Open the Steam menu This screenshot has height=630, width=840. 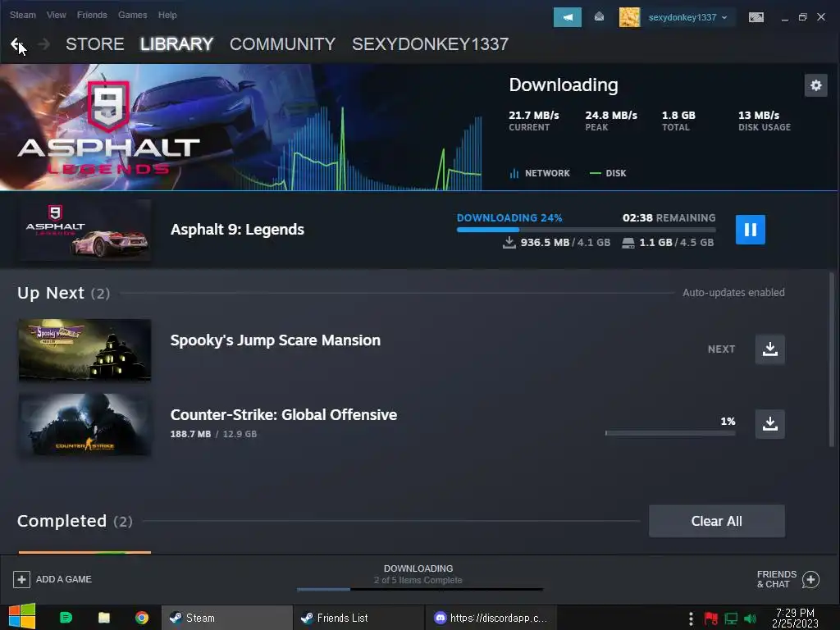click(22, 15)
